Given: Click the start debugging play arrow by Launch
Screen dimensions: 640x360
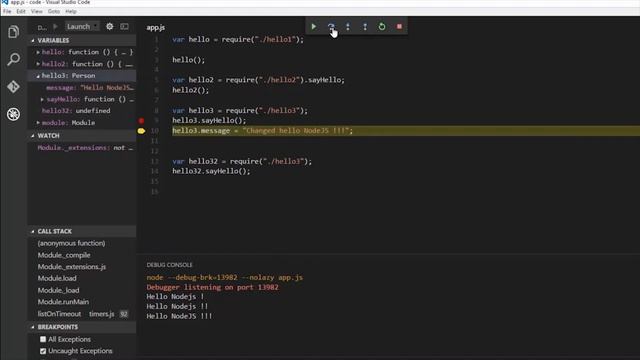Looking at the screenshot, I should (x=56, y=27).
